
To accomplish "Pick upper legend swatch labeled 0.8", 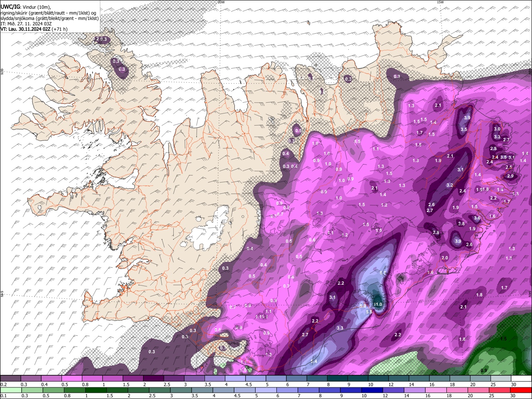I will [92, 378].
